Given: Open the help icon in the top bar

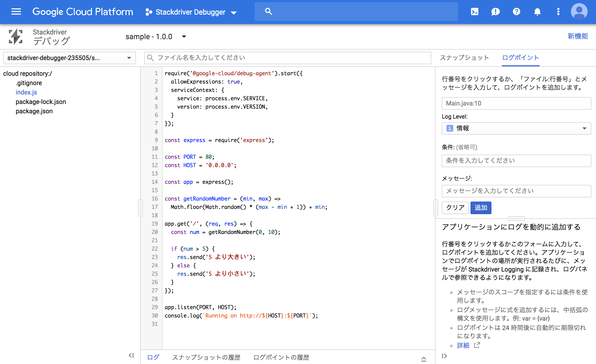Looking at the screenshot, I should [x=516, y=12].
